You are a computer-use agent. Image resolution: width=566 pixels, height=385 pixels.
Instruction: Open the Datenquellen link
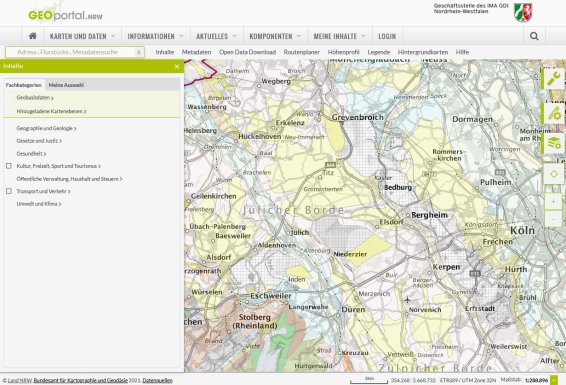[157, 380]
